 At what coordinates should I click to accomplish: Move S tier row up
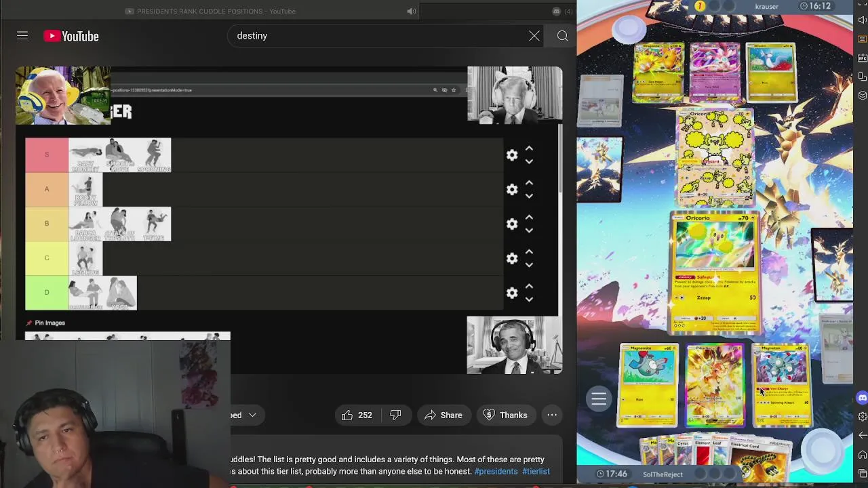coord(529,148)
